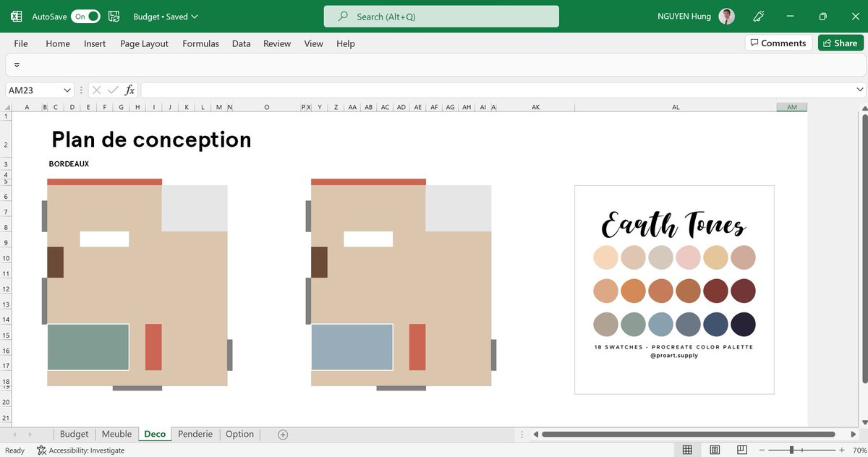Switch to the Penderie sheet tab
Viewport: 868px width, 457px height.
coord(195,434)
